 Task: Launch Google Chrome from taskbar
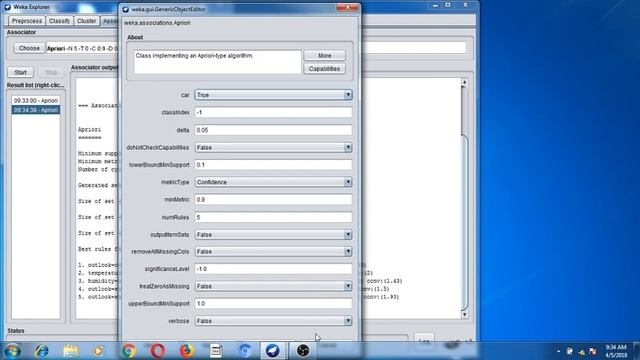point(129,351)
